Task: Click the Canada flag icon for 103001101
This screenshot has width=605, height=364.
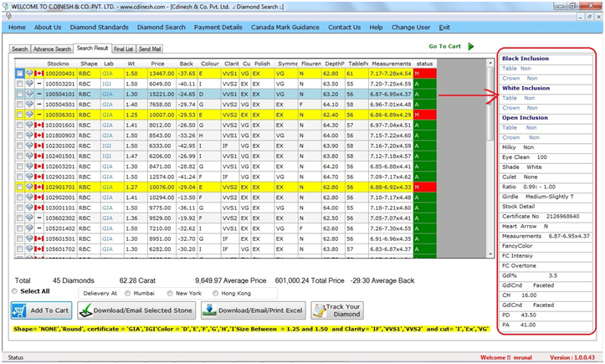Action: click(x=39, y=208)
